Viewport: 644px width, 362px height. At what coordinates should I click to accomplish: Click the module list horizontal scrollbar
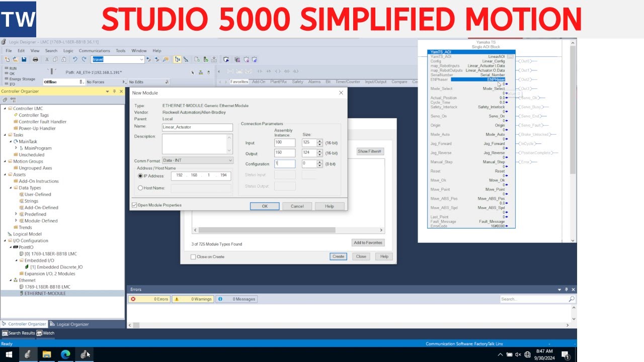pos(267,230)
